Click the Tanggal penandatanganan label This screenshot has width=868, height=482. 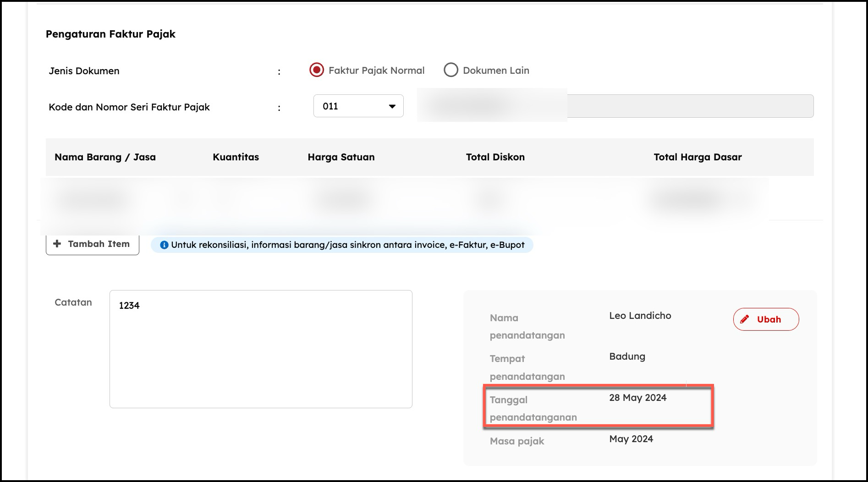click(533, 408)
